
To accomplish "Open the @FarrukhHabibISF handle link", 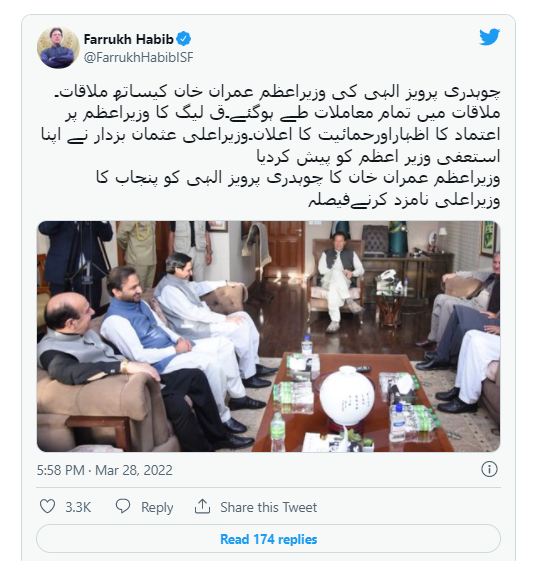I will [138, 57].
